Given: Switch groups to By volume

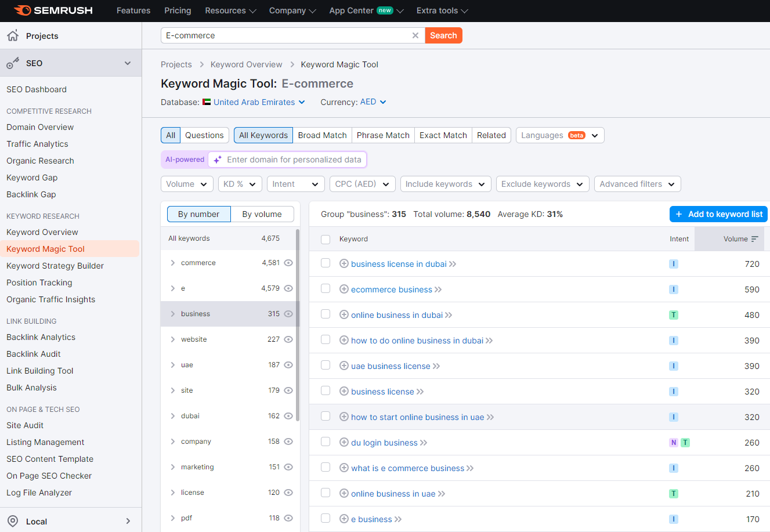Looking at the screenshot, I should click(262, 214).
